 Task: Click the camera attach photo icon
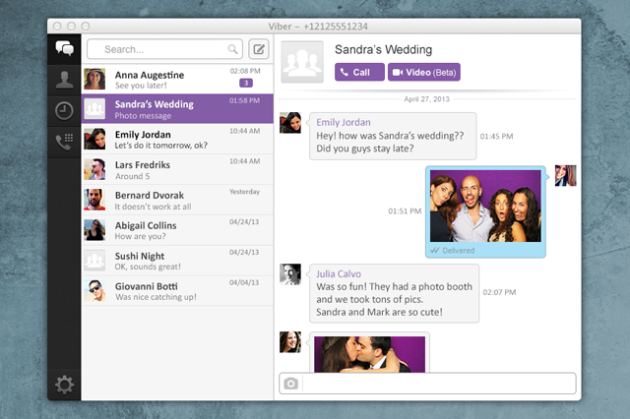tap(290, 383)
